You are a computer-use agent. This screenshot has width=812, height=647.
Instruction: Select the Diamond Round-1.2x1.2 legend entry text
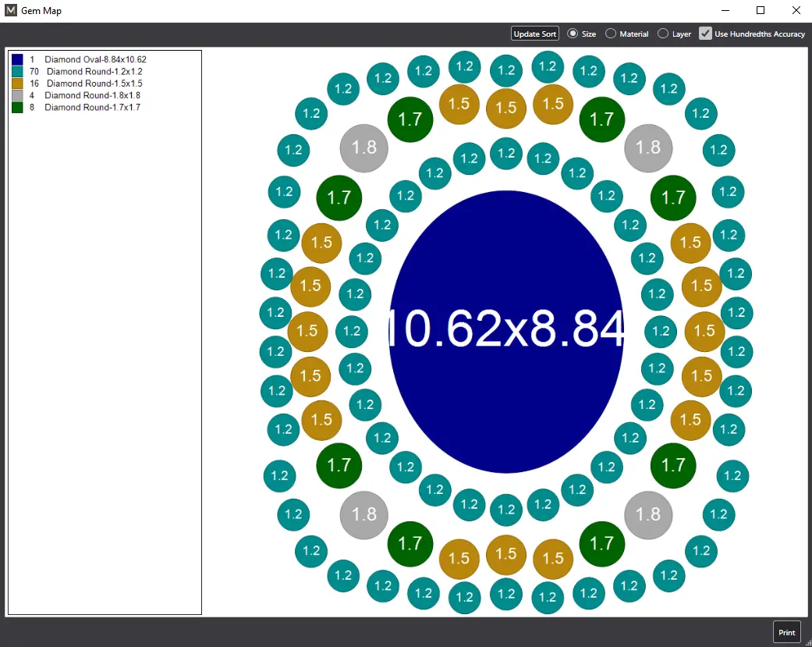coord(94,71)
